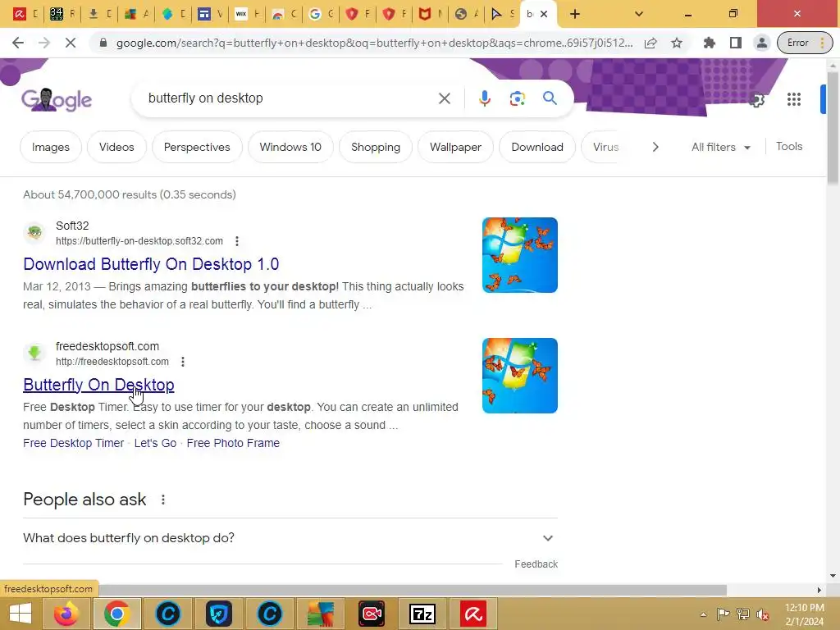
Task: Search by image with Google Lens
Action: (x=517, y=98)
